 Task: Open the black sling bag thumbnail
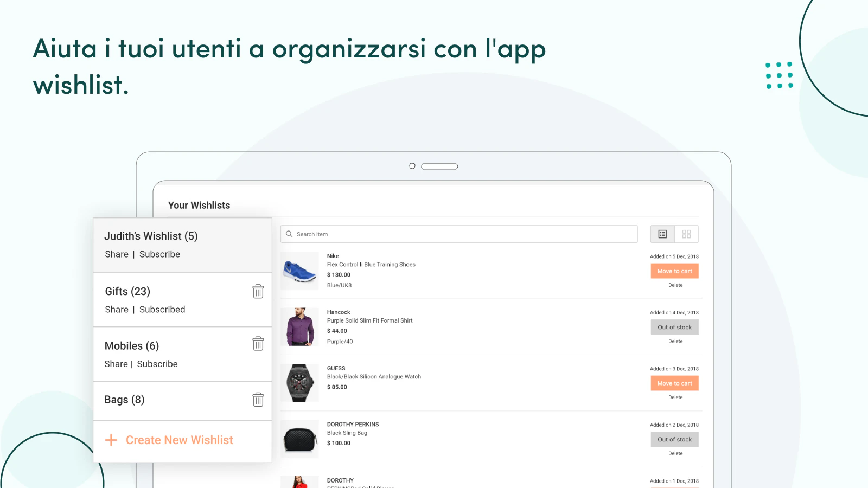click(x=299, y=439)
